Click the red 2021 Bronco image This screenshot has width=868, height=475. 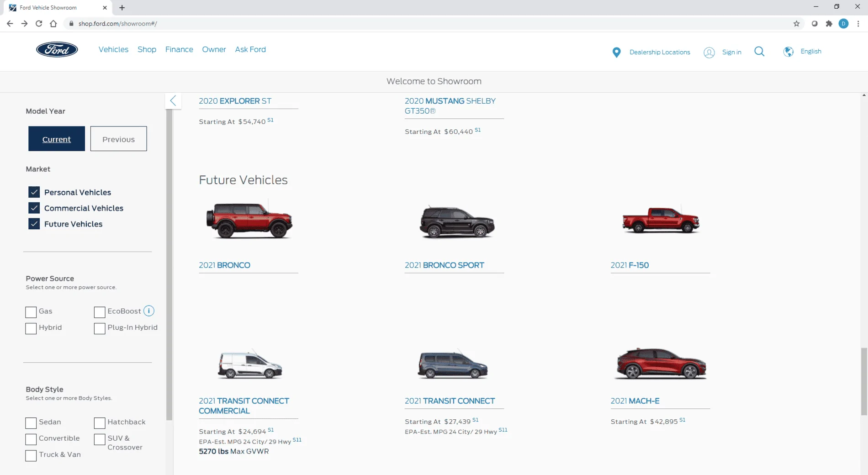pos(249,221)
